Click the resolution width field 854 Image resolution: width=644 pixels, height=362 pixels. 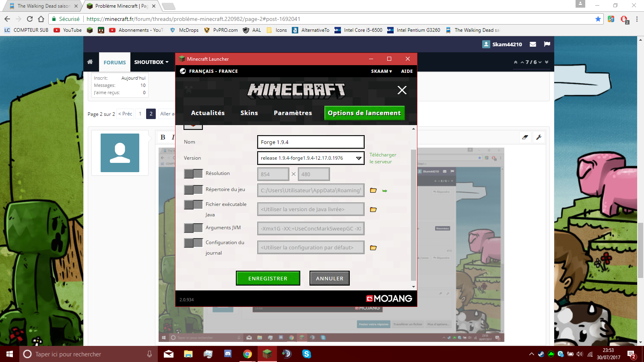273,174
